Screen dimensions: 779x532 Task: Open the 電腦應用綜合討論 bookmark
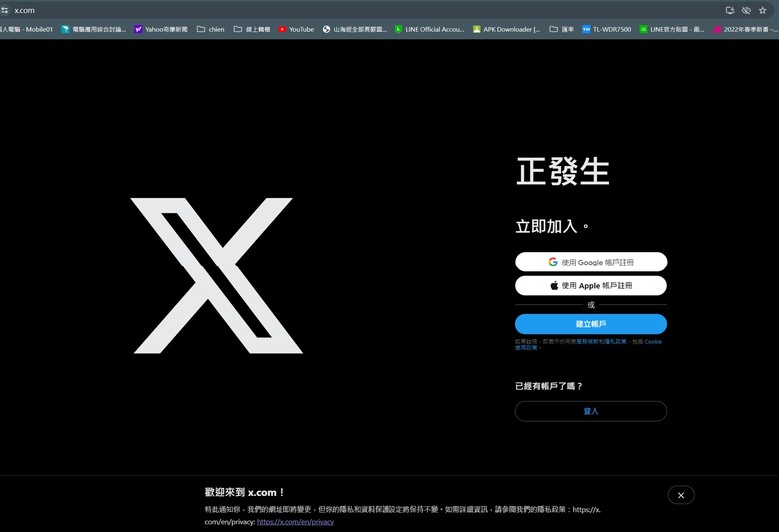click(94, 29)
